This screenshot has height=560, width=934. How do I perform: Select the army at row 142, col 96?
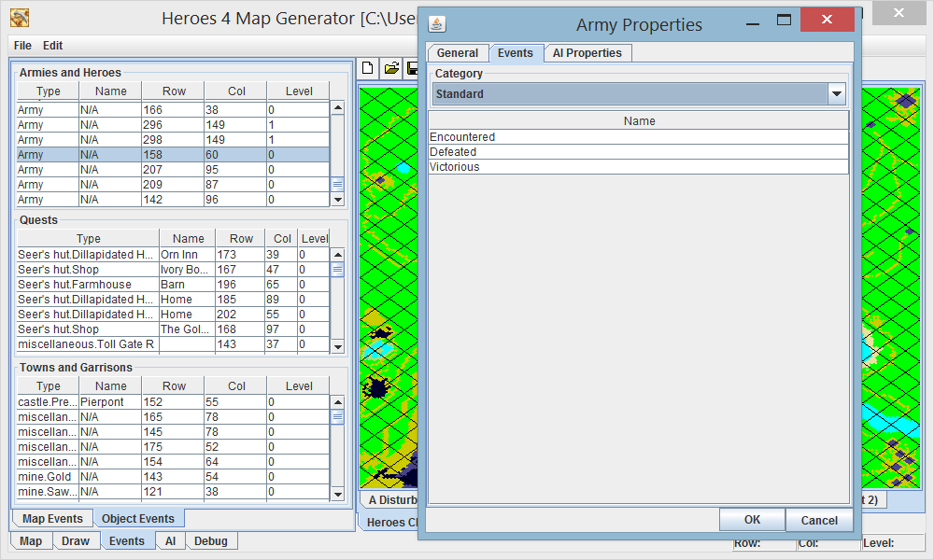click(174, 200)
